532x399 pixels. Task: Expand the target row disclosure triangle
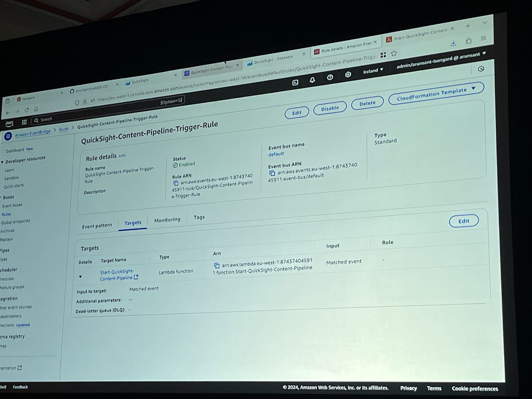click(x=81, y=275)
